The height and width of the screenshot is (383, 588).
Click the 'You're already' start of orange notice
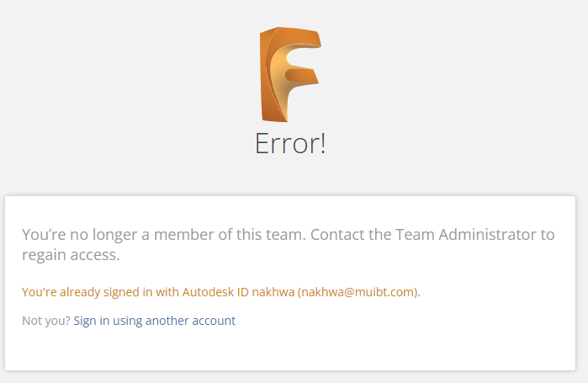(61, 292)
